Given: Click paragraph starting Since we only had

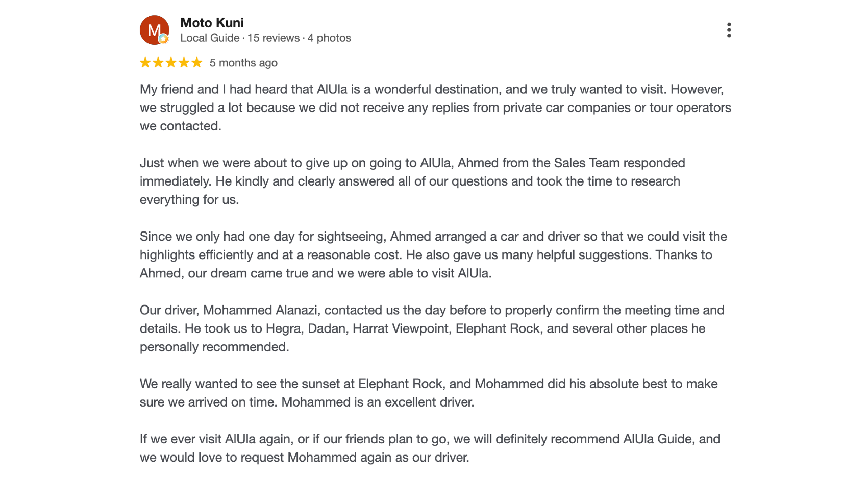Looking at the screenshot, I should [x=433, y=255].
